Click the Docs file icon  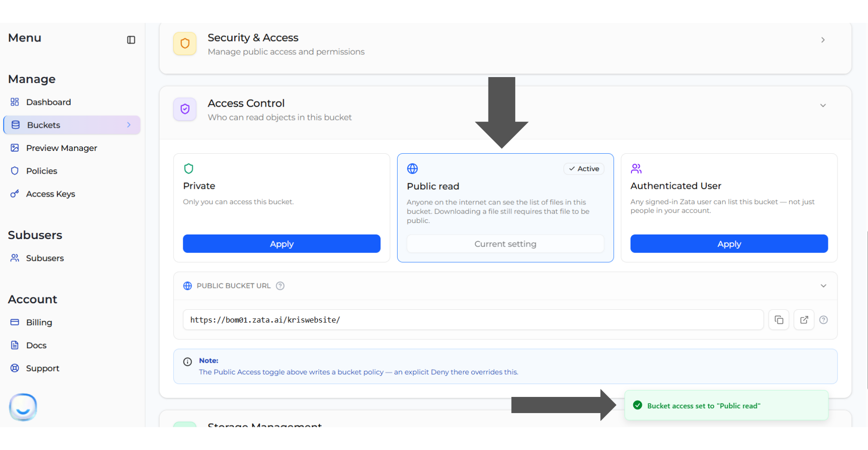tap(15, 345)
